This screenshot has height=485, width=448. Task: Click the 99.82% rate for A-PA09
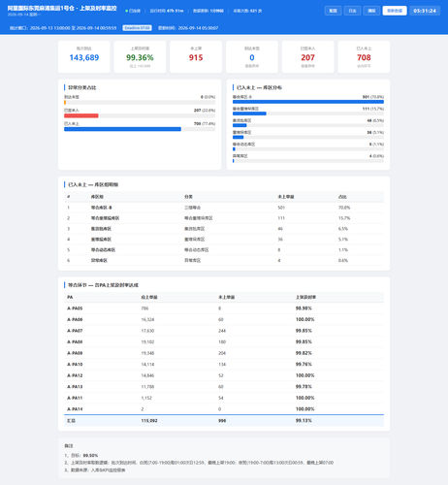pyautogui.click(x=304, y=353)
